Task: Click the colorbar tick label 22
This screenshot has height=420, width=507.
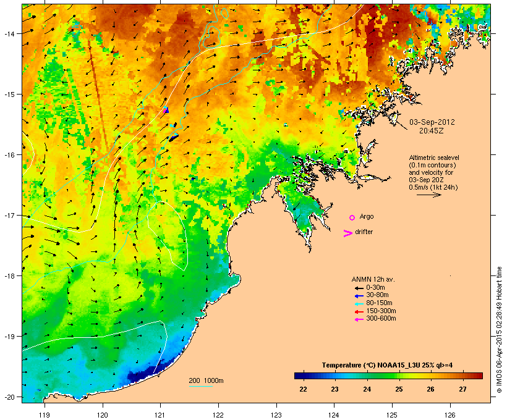Action: point(303,389)
